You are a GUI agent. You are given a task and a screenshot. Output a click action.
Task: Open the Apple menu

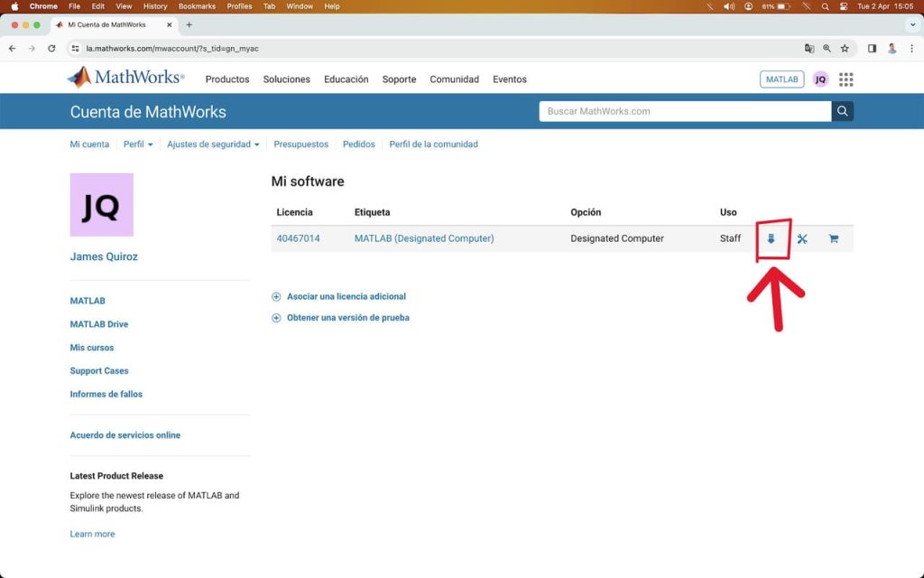tap(14, 6)
